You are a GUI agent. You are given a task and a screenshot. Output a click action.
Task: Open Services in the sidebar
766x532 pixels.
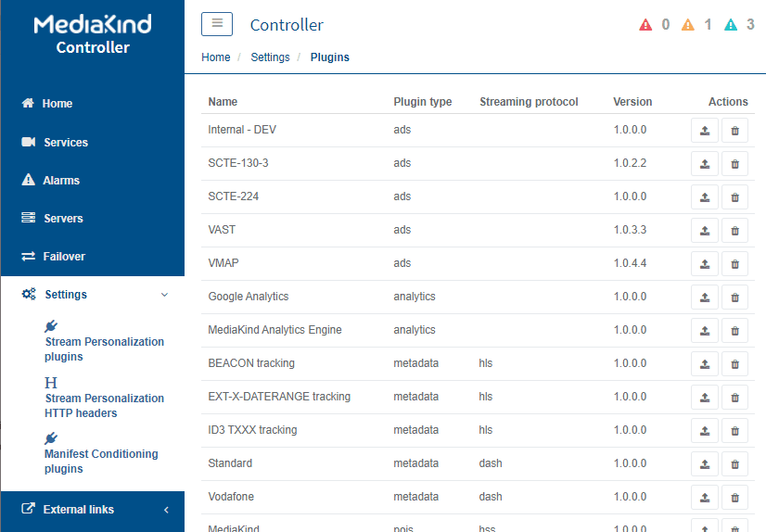(x=55, y=142)
